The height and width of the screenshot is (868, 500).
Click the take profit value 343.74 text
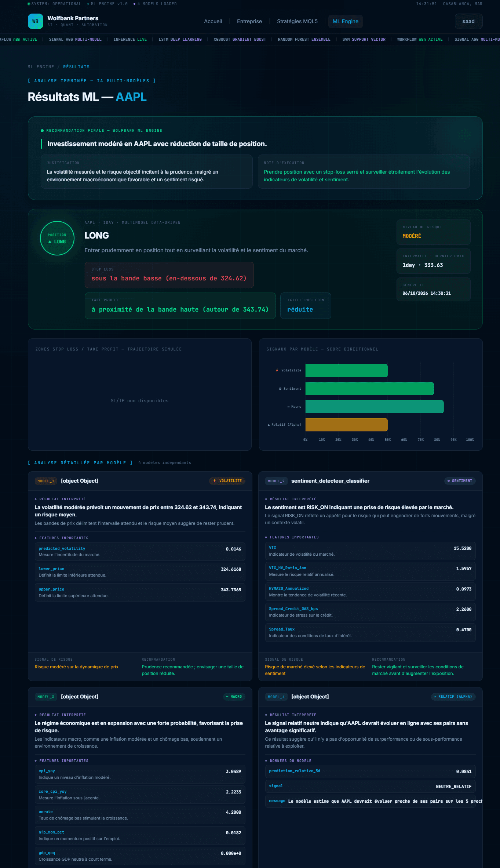[x=180, y=309]
